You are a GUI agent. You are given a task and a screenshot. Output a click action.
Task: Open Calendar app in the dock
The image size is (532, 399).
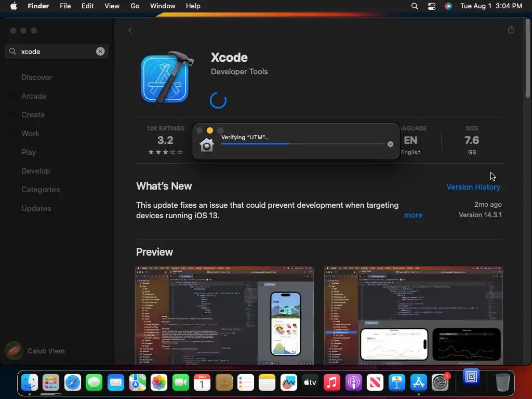(x=202, y=383)
